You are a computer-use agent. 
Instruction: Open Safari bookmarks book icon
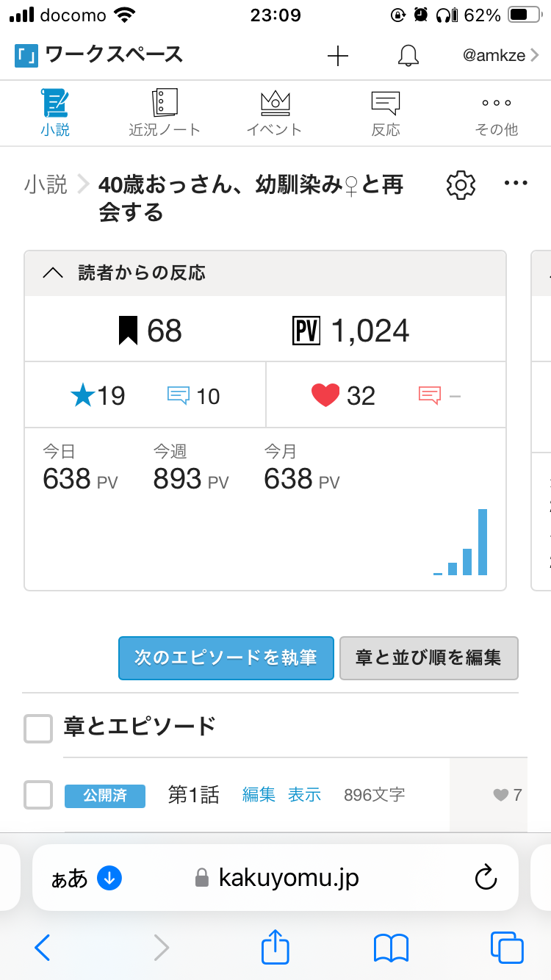tap(391, 947)
